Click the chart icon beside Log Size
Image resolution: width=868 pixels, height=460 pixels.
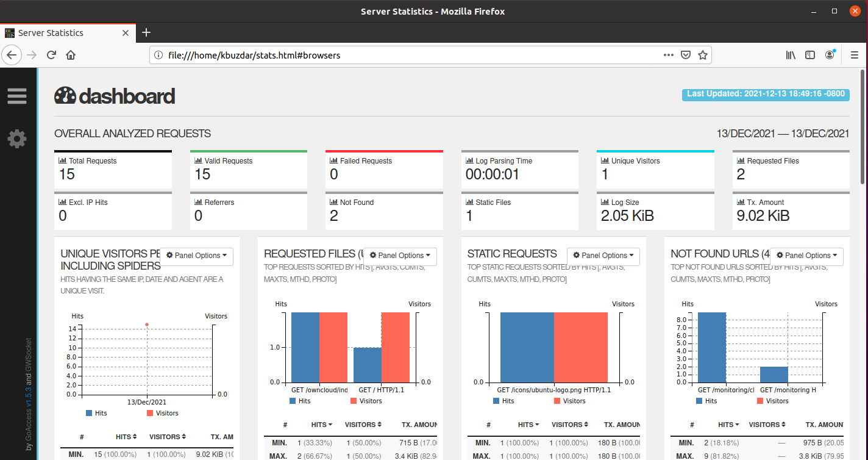(x=605, y=203)
